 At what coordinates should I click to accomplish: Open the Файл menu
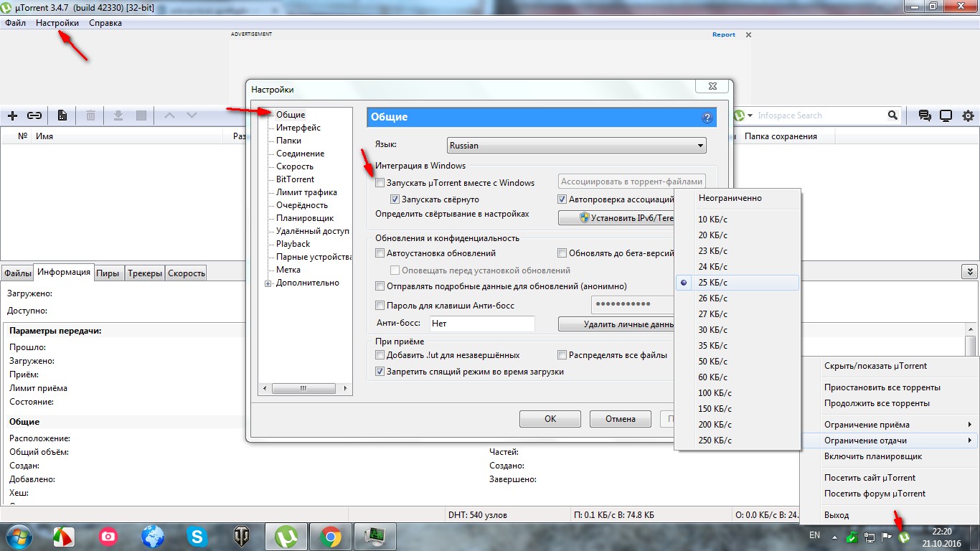(15, 23)
